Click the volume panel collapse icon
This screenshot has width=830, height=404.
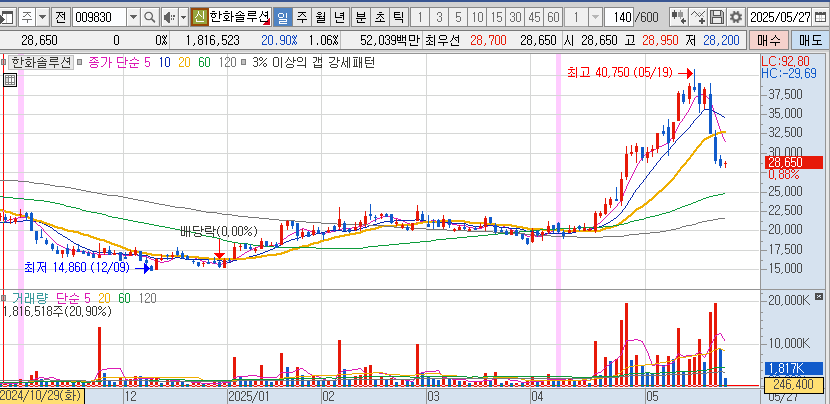click(819, 297)
